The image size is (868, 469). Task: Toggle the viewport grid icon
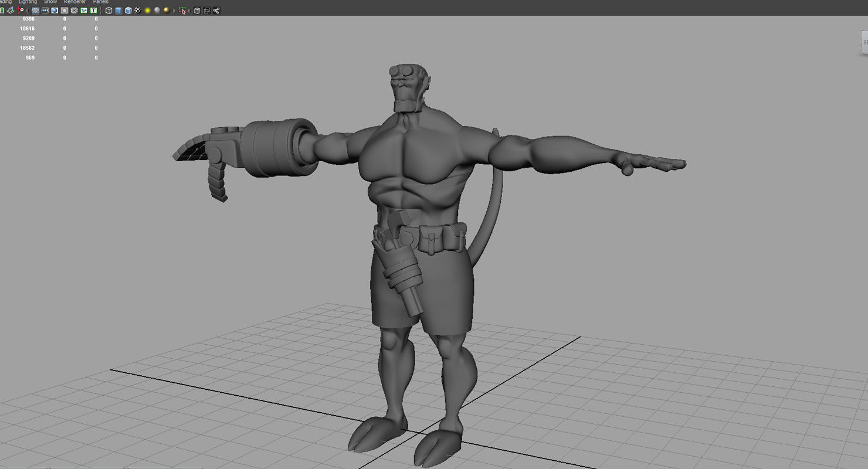(x=35, y=11)
